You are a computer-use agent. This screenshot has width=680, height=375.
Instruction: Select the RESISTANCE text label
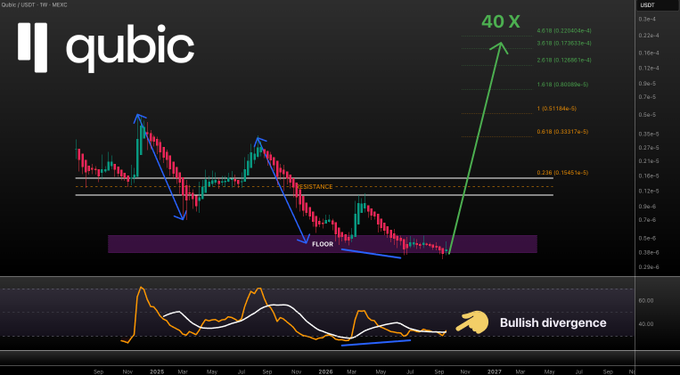[x=314, y=187]
